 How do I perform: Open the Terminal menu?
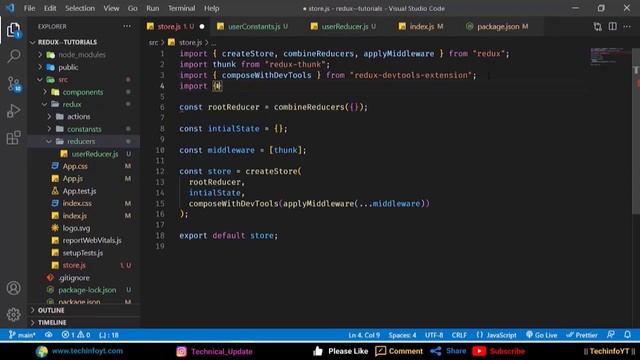point(182,8)
